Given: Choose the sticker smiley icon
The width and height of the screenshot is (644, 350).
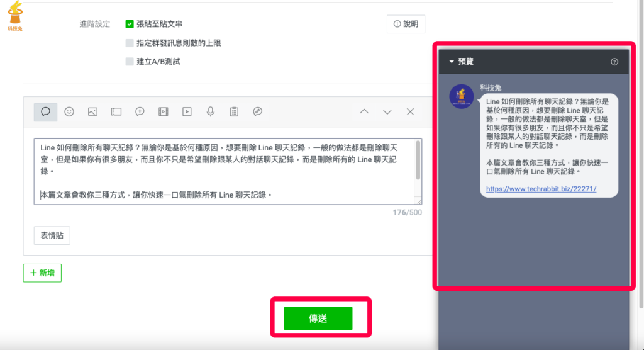Looking at the screenshot, I should [69, 111].
